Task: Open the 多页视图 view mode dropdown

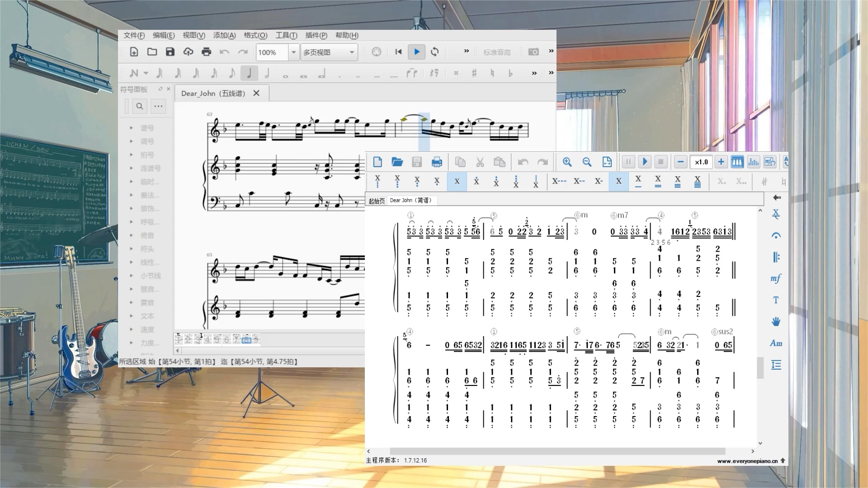Action: (x=329, y=52)
